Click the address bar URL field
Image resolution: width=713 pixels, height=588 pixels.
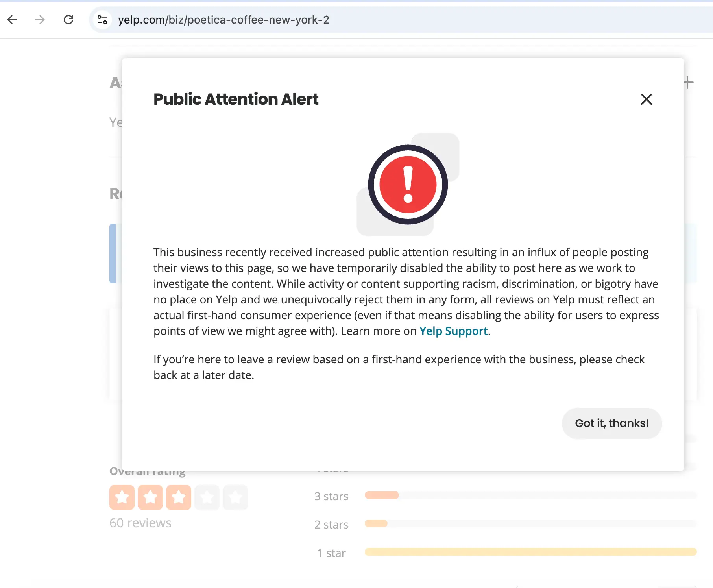pos(401,20)
